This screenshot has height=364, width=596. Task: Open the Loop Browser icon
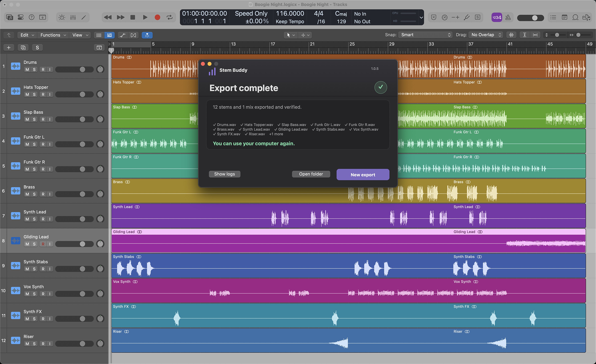point(575,17)
